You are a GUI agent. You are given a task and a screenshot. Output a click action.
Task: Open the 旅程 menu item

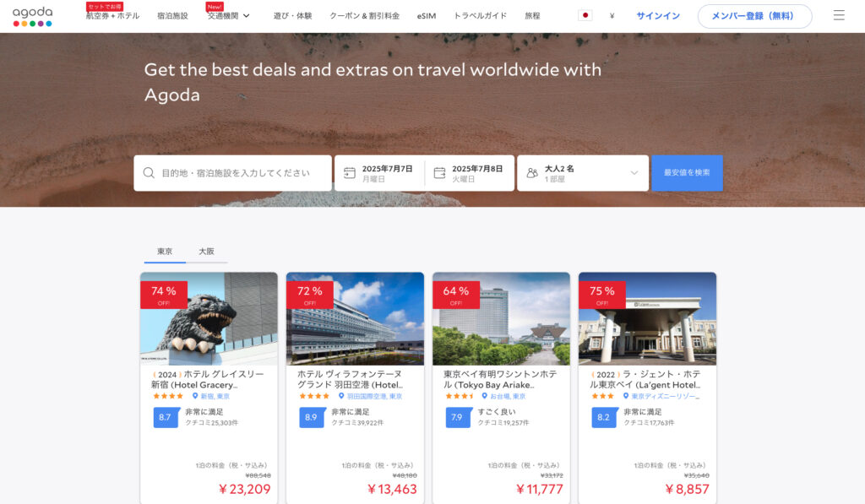pos(532,16)
